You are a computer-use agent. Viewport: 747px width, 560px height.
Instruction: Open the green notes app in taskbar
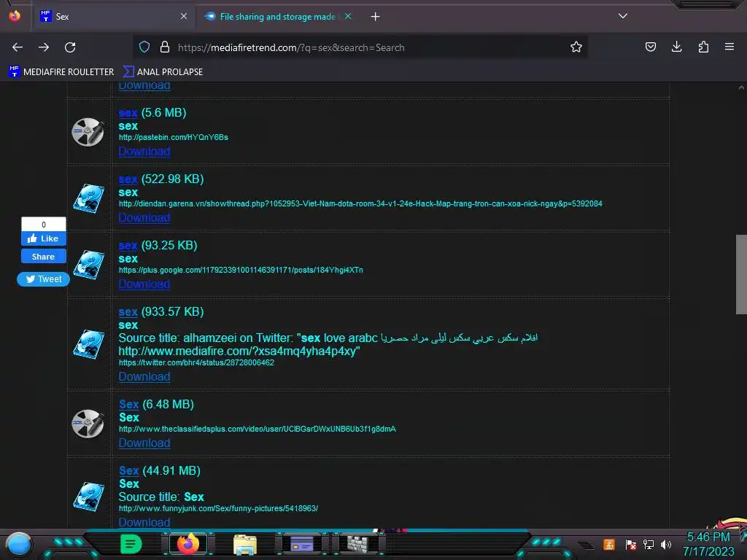(131, 543)
